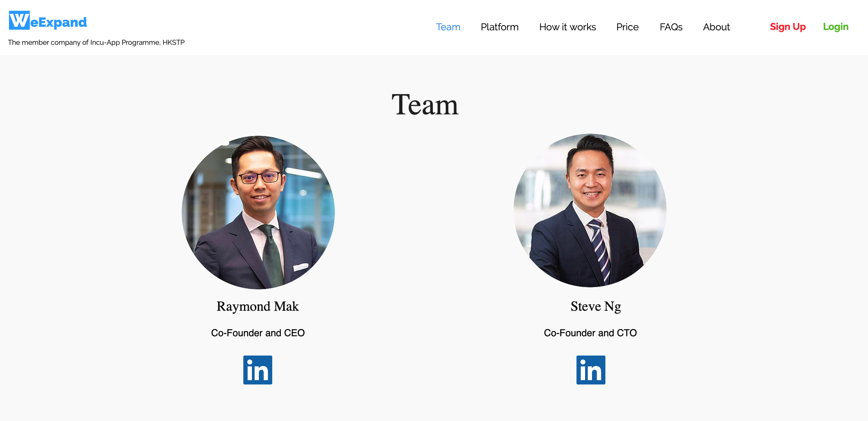Click the Co-Founder and CEO title
The image size is (868, 421).
(258, 333)
